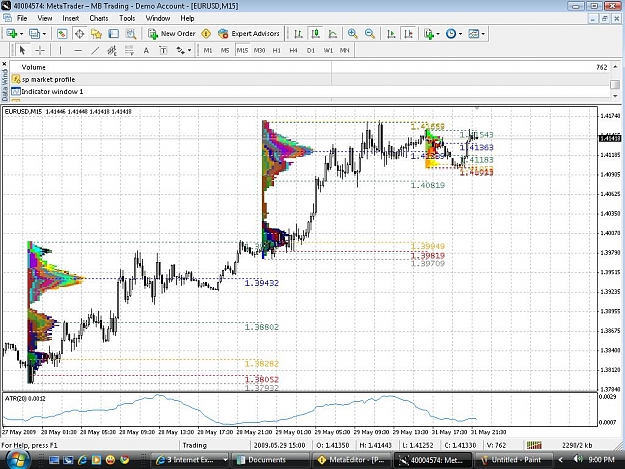Select the M15 timeframe button

click(x=242, y=50)
